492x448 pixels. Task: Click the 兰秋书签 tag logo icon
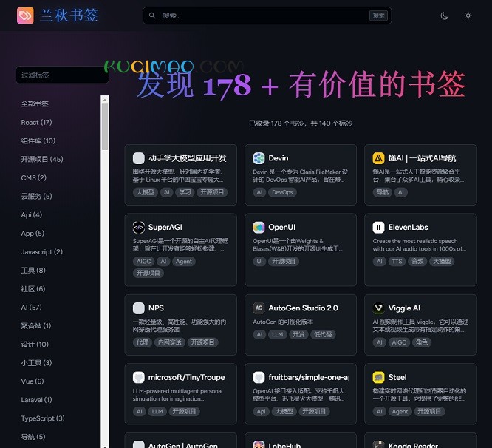coord(25,16)
